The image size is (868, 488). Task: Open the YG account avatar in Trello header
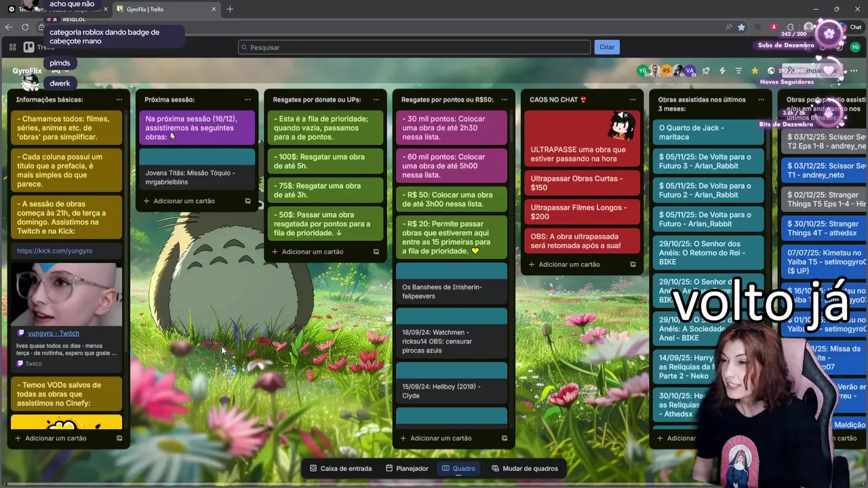[855, 47]
